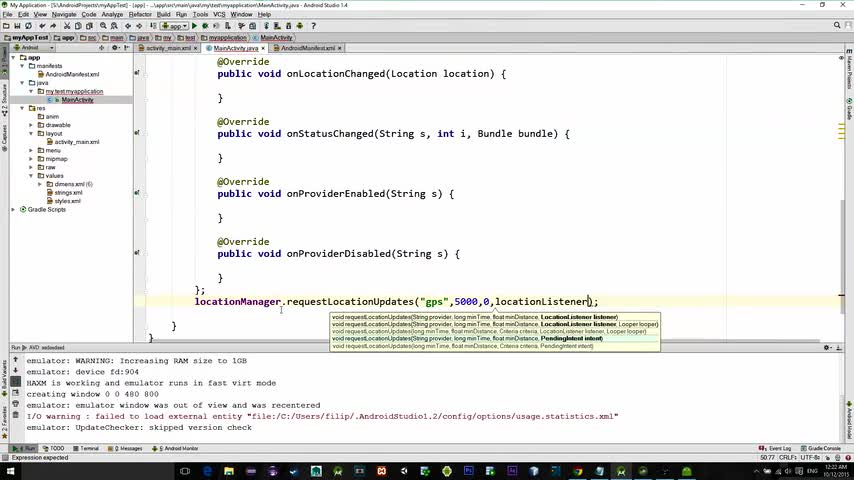Screen dimensions: 854x480
Task: Open Project panel settings gear
Action: tap(115, 48)
